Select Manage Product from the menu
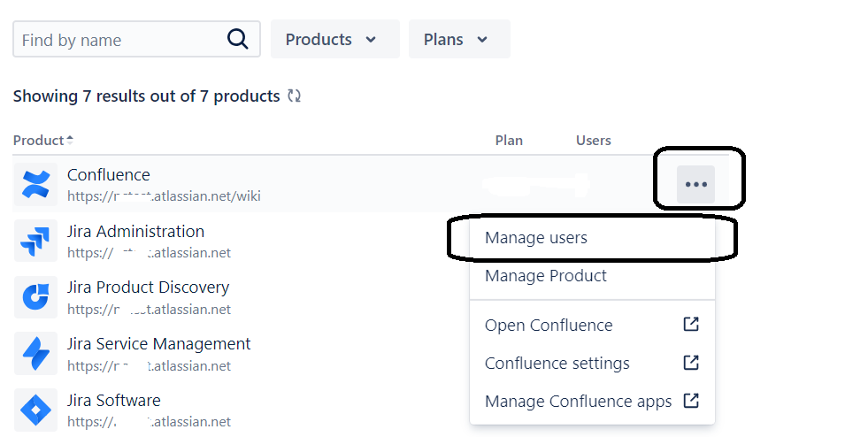The height and width of the screenshot is (437, 868). pyautogui.click(x=546, y=276)
